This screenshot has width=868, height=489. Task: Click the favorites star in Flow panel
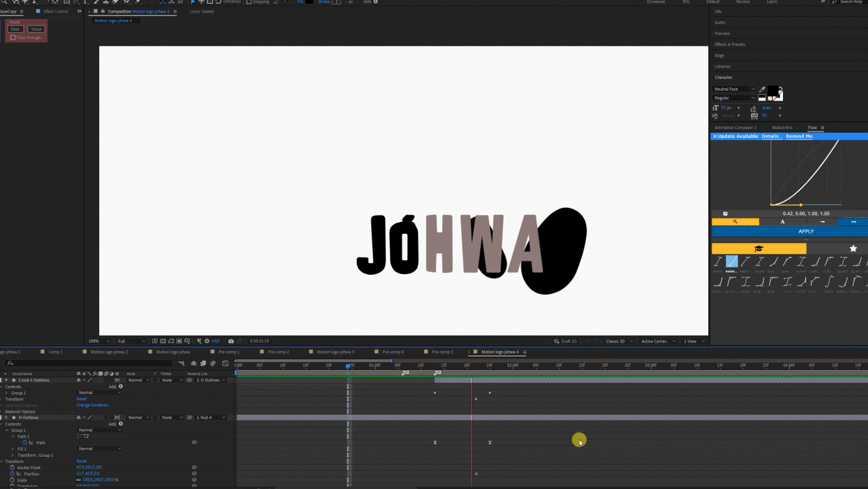coord(853,248)
